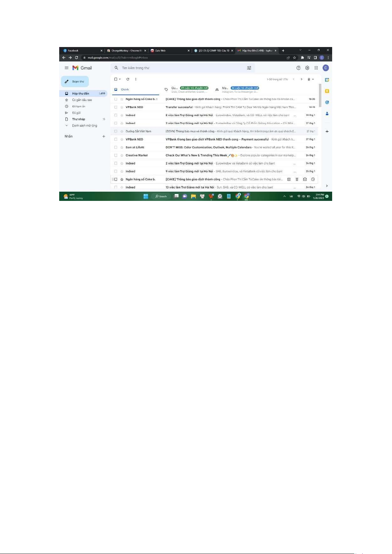392x554 pixels.
Task: Tick checkbox for Creative Market email
Action: 116,155
